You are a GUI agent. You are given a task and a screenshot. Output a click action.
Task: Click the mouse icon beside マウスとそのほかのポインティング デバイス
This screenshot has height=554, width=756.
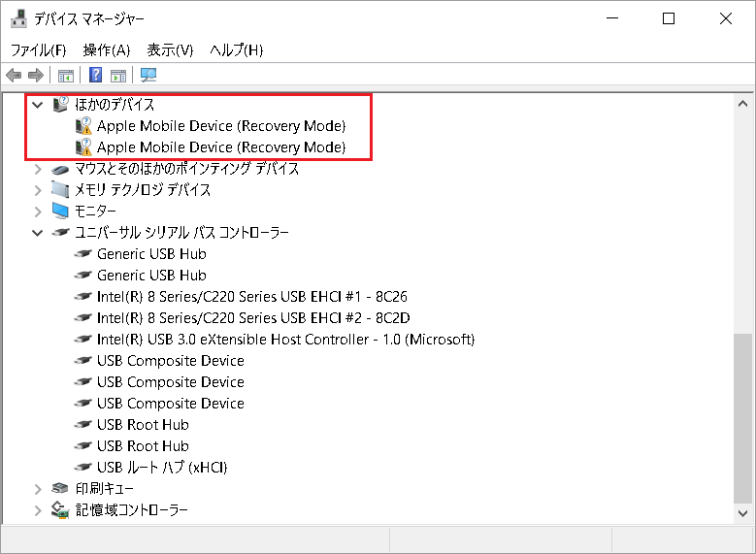pyautogui.click(x=60, y=169)
